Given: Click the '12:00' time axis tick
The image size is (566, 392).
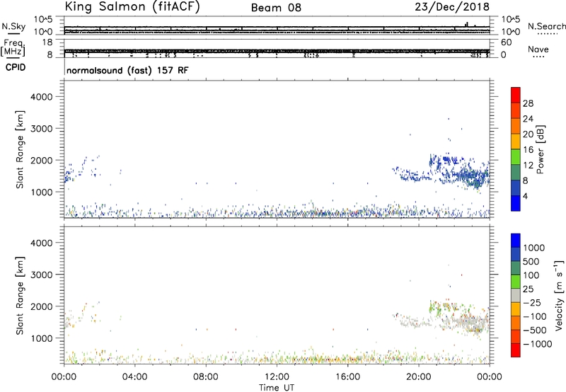Looking at the screenshot, I should click(277, 377).
